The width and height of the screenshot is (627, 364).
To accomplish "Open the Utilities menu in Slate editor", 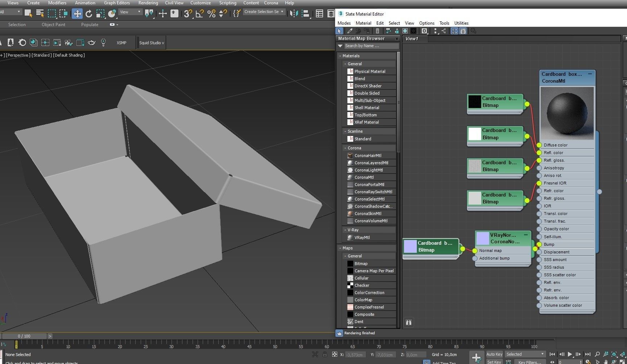I will point(461,23).
